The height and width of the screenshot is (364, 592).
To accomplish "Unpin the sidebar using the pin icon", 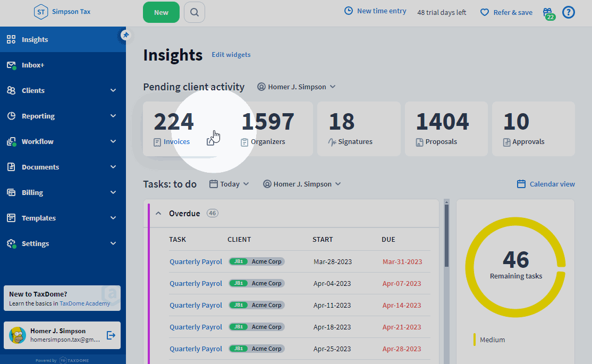I will click(x=126, y=35).
